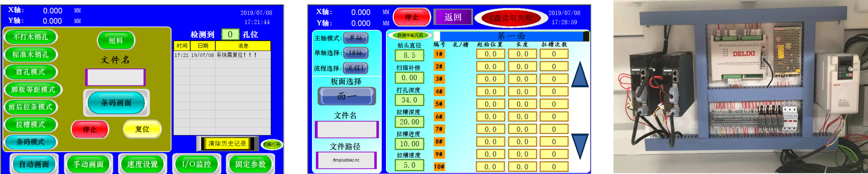This screenshot has height=174, width=868.
Task: Activate 拉槽模式
Action: click(31, 125)
